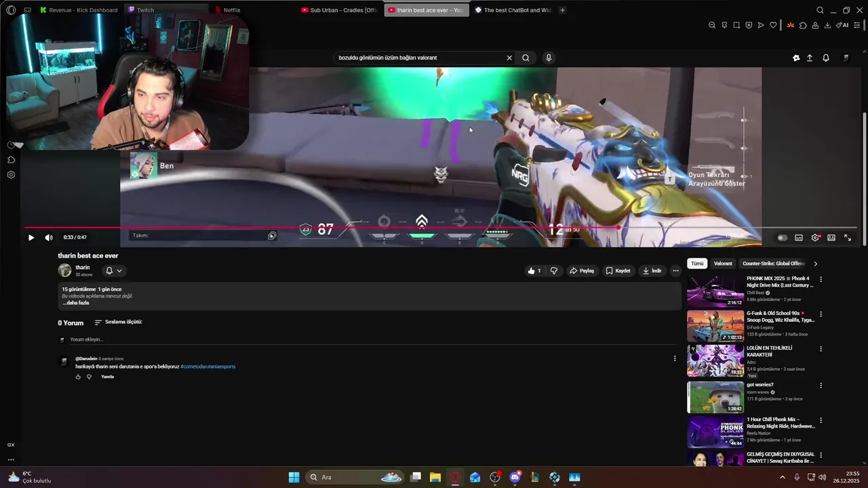868x488 pixels.
Task: Open more actions menu beside İndir
Action: [x=675, y=270]
